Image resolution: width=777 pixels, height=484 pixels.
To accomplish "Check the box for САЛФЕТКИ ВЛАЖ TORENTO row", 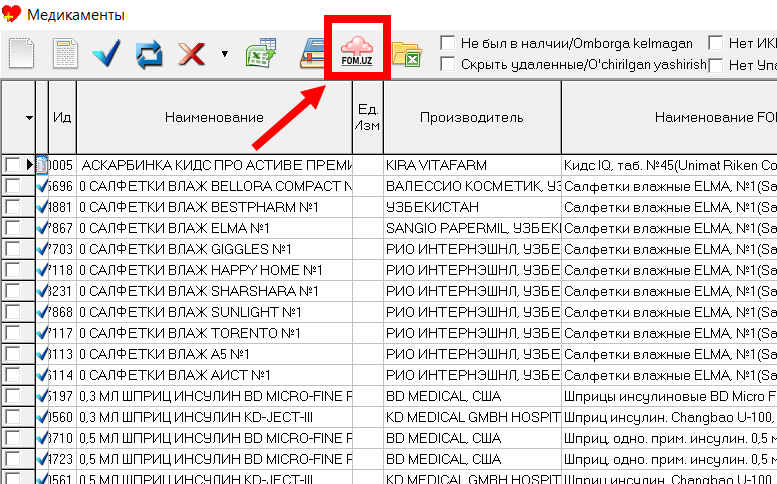I will point(12,333).
